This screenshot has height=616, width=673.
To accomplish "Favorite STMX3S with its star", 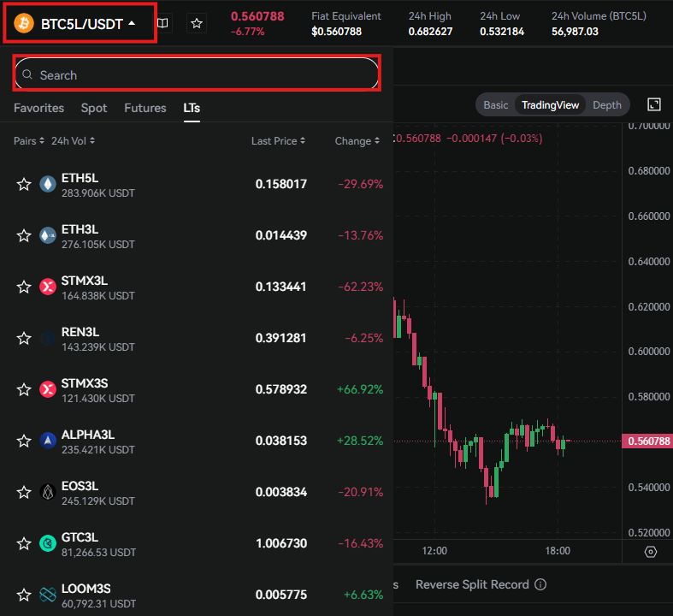I will tap(24, 389).
